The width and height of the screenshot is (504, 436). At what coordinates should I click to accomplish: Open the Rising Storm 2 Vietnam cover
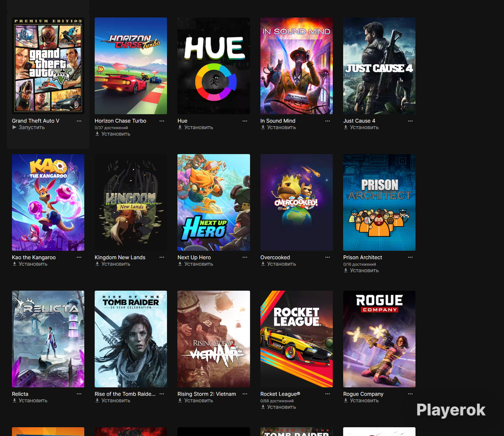point(214,339)
